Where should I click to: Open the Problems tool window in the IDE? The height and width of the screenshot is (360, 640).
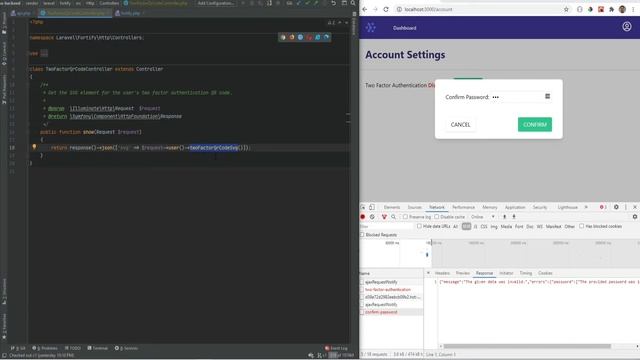click(45, 348)
